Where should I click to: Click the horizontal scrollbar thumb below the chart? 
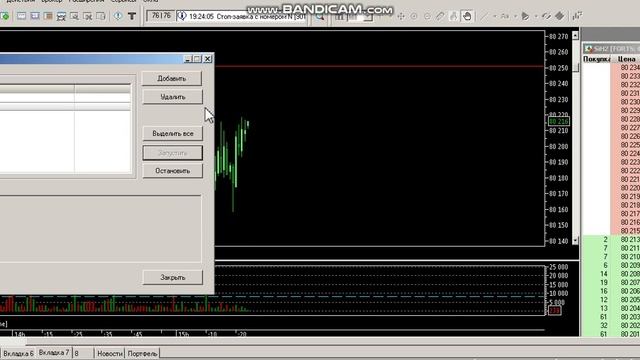click(12, 341)
